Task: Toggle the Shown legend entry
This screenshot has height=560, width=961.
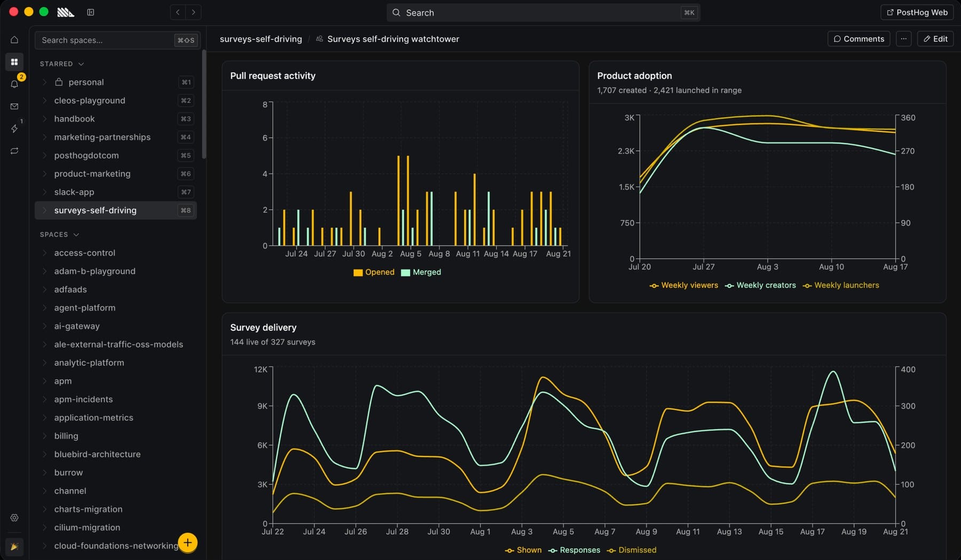Action: (523, 550)
